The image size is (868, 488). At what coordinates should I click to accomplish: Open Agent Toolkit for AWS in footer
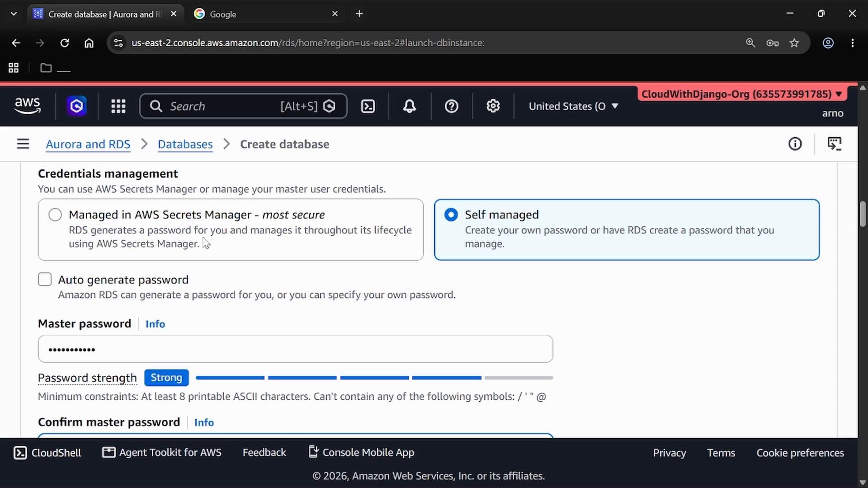[x=162, y=453]
